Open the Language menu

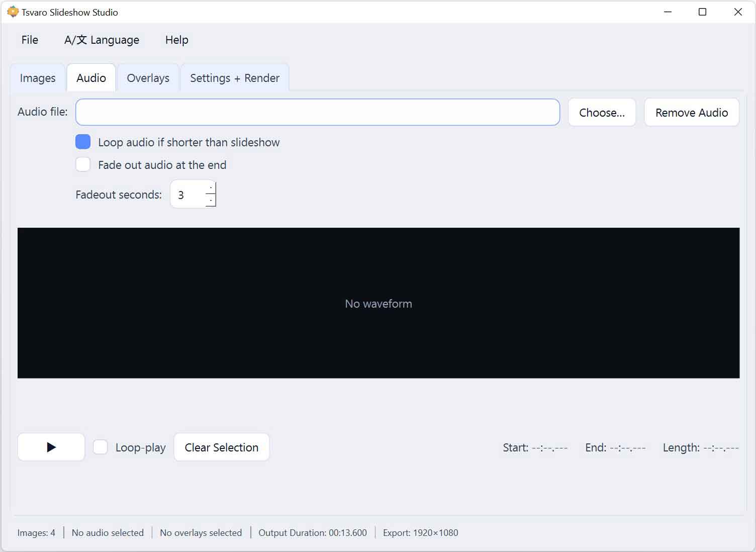102,40
